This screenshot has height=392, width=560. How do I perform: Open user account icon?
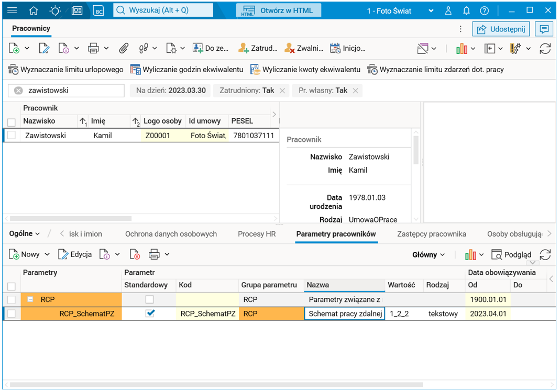click(448, 10)
